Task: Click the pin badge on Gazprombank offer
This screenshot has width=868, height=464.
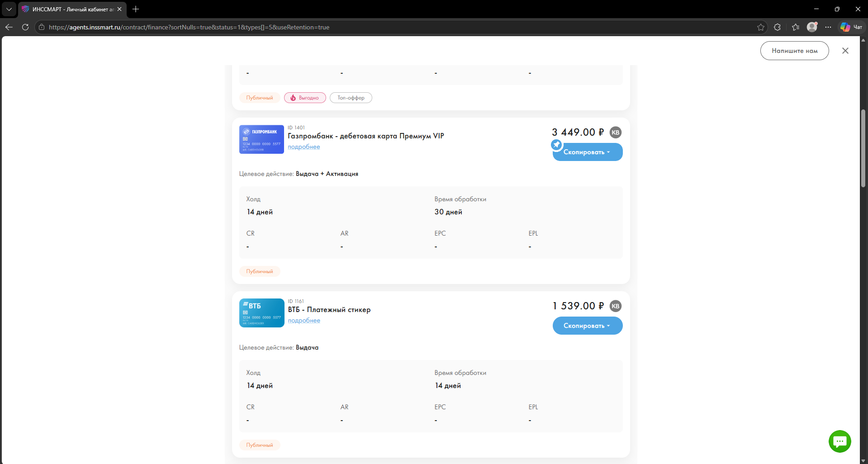Action: [x=556, y=145]
